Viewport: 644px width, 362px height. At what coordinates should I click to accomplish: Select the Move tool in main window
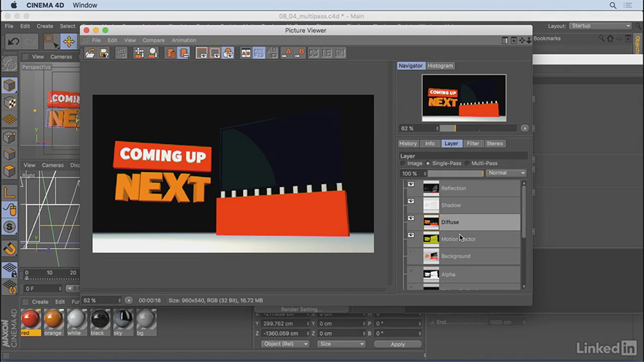tap(69, 42)
